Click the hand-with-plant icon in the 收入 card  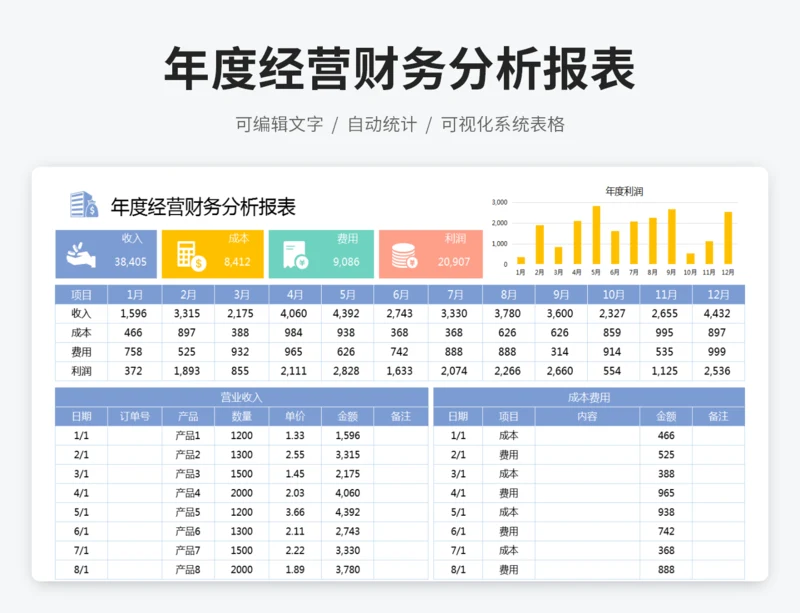(x=81, y=255)
